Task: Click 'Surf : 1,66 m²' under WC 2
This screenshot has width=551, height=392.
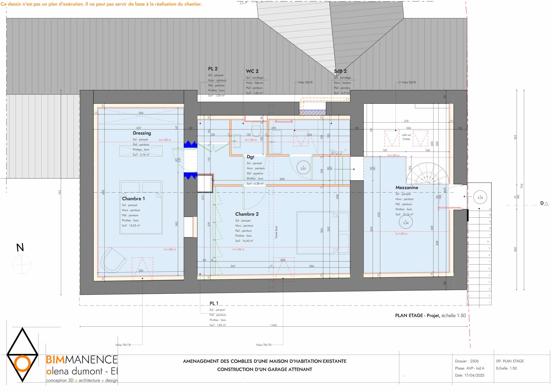Action: pos(254,93)
